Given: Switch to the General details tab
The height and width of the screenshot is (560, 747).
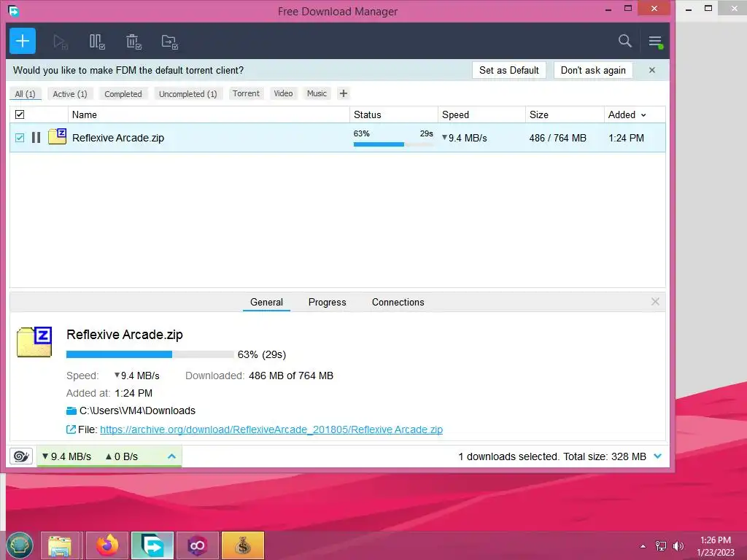Looking at the screenshot, I should 266,302.
